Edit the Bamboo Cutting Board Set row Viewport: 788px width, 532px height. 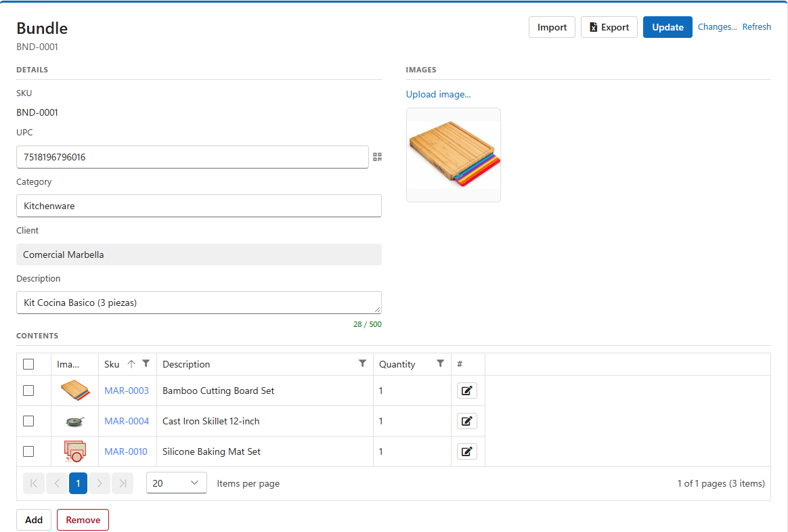pos(467,391)
